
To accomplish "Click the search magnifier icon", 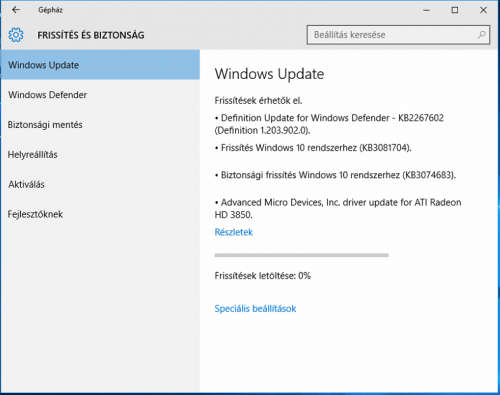I will pyautogui.click(x=482, y=35).
